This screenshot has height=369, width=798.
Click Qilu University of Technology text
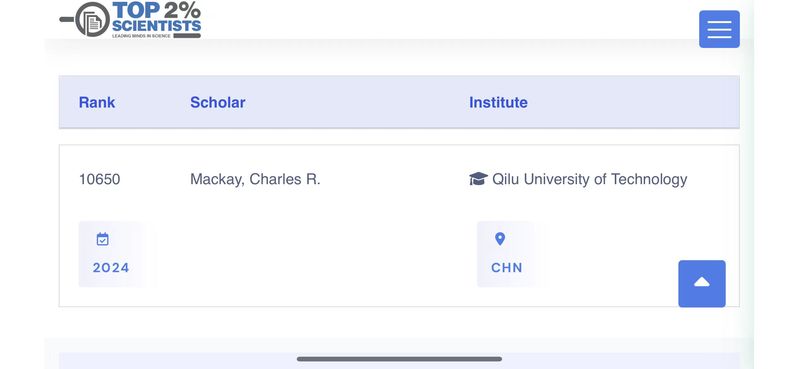[x=589, y=179]
